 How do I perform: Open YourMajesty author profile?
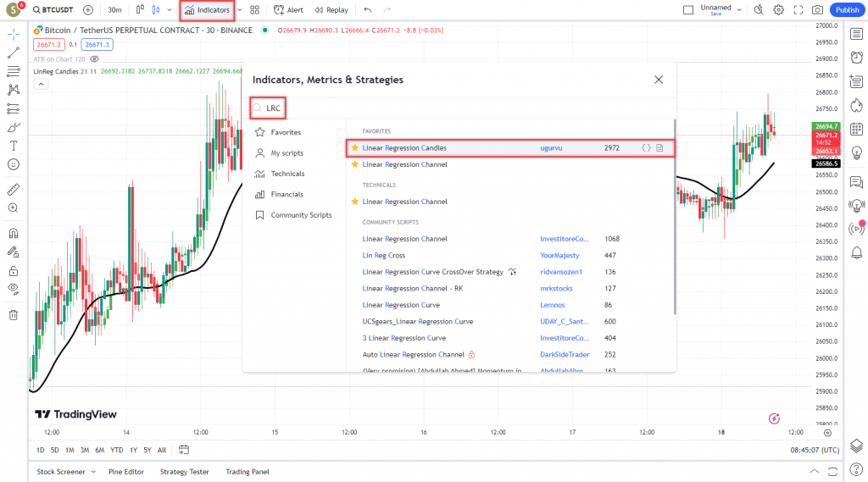pyautogui.click(x=559, y=255)
